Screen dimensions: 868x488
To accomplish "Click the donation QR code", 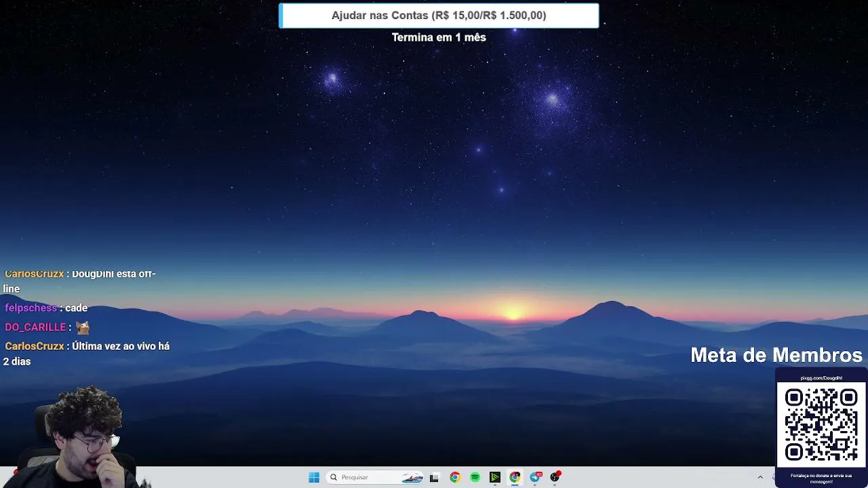I will [821, 424].
